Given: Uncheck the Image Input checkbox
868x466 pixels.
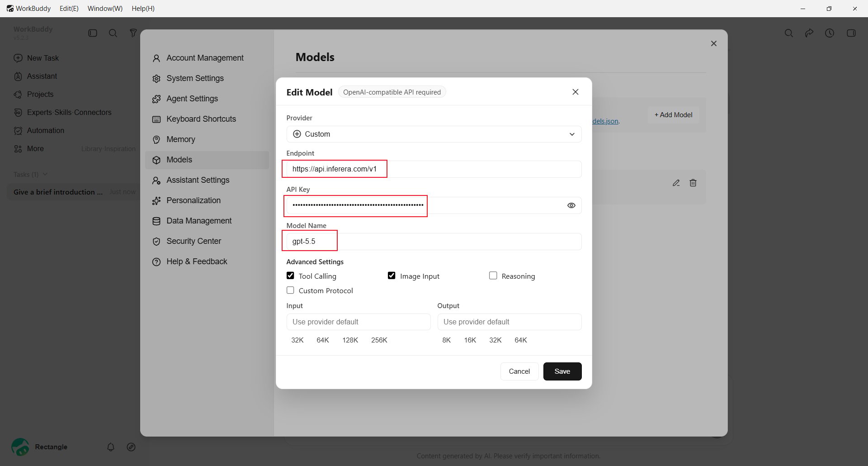Looking at the screenshot, I should (392, 276).
